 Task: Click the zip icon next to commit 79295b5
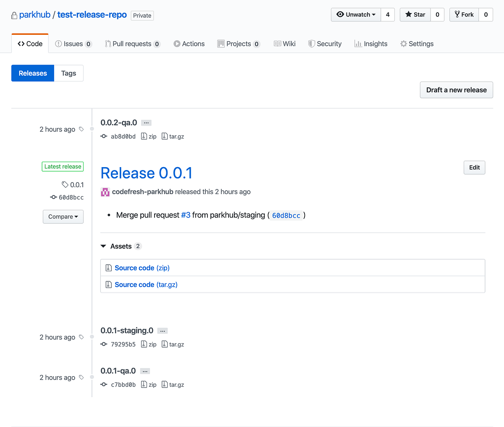[144, 344]
